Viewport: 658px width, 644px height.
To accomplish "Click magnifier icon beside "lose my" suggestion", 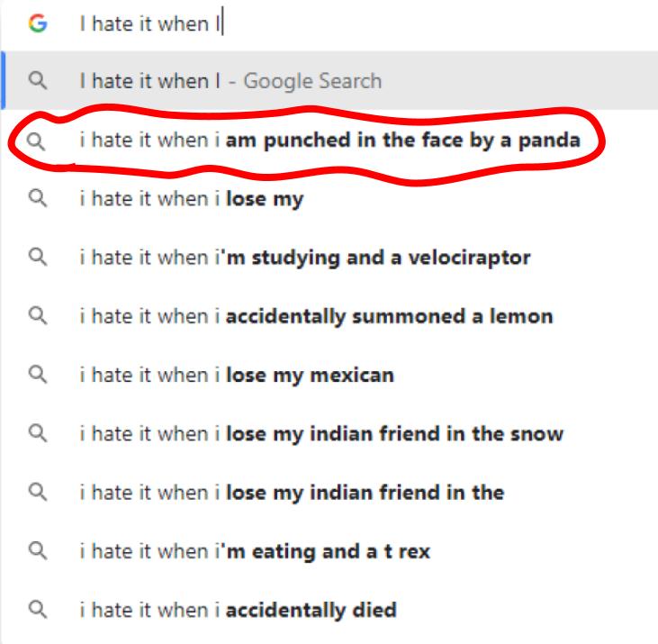I will [37, 200].
